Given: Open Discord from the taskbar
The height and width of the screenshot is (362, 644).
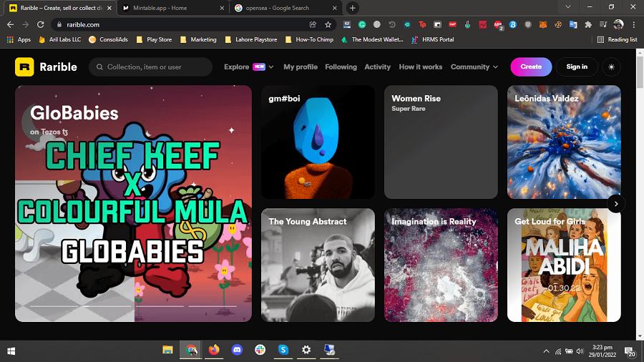Looking at the screenshot, I should [237, 350].
